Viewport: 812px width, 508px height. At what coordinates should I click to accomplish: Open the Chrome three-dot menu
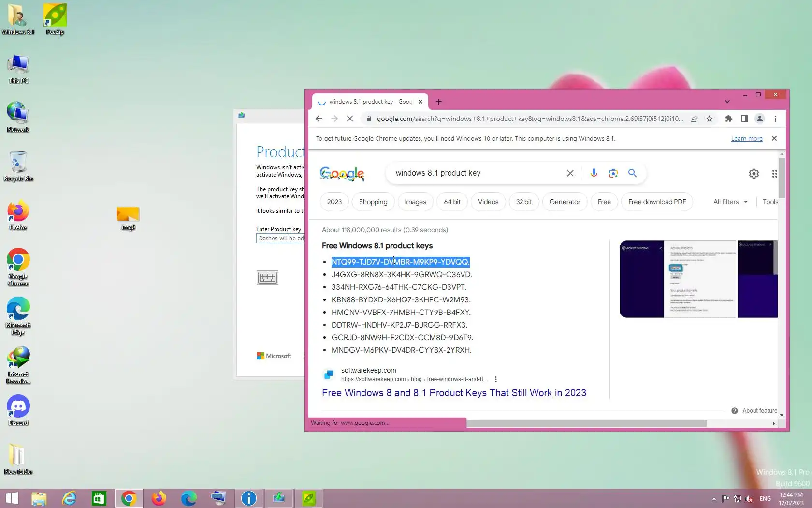(775, 119)
